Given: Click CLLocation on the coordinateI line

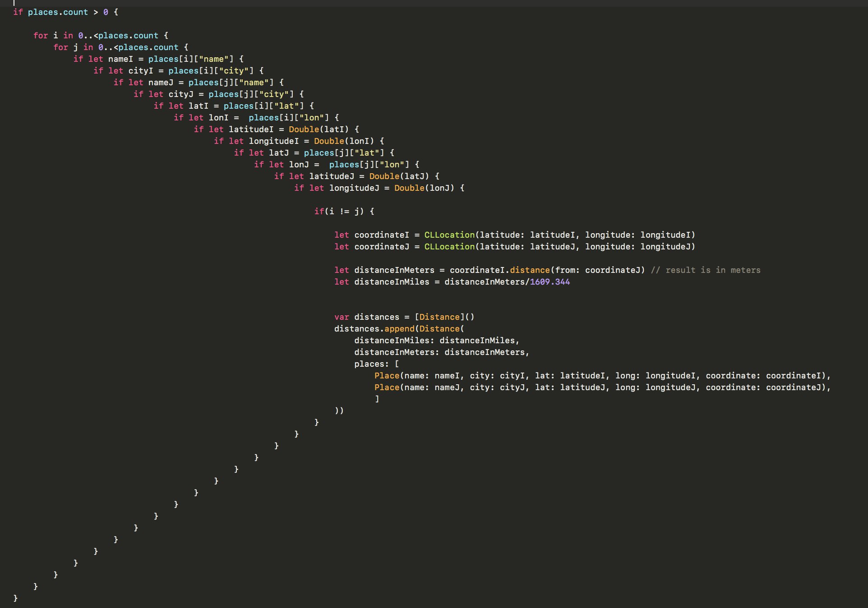Looking at the screenshot, I should pyautogui.click(x=449, y=235).
